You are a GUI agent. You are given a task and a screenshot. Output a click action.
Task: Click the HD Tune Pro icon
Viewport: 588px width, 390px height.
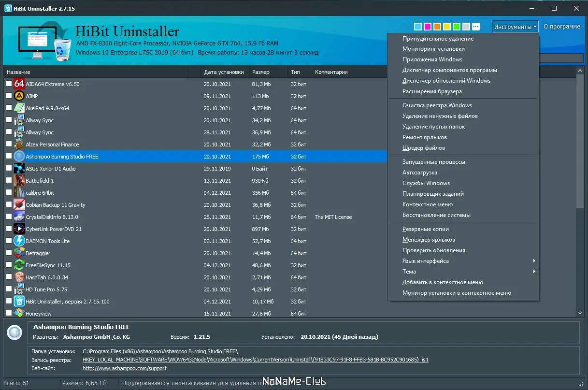pos(19,289)
